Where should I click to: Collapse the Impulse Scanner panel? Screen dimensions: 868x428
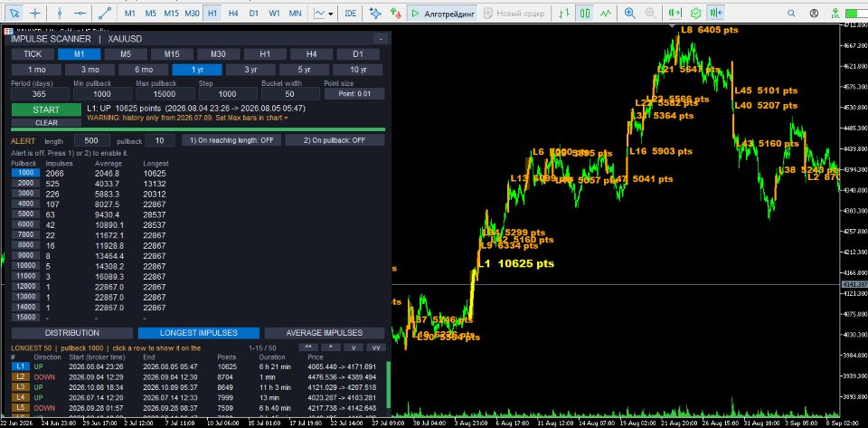(x=381, y=39)
